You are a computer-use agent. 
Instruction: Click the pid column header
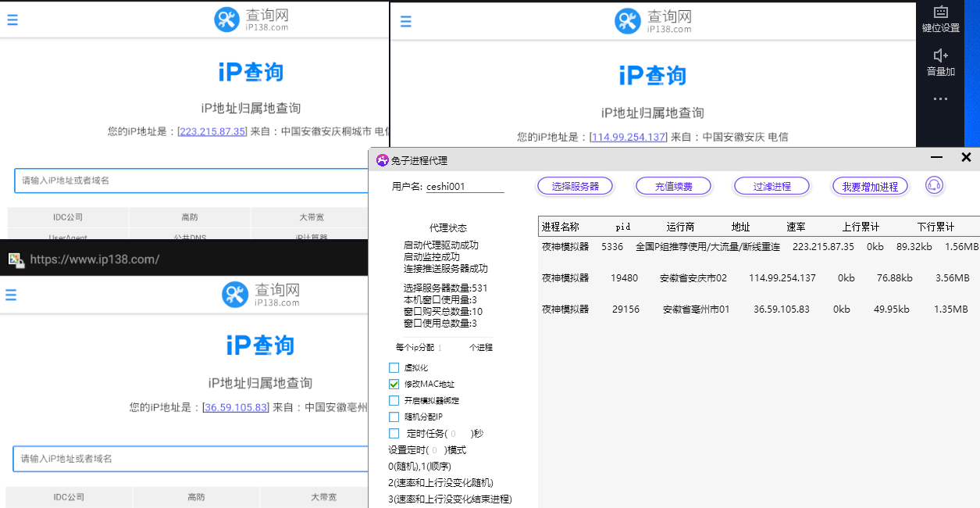point(622,227)
